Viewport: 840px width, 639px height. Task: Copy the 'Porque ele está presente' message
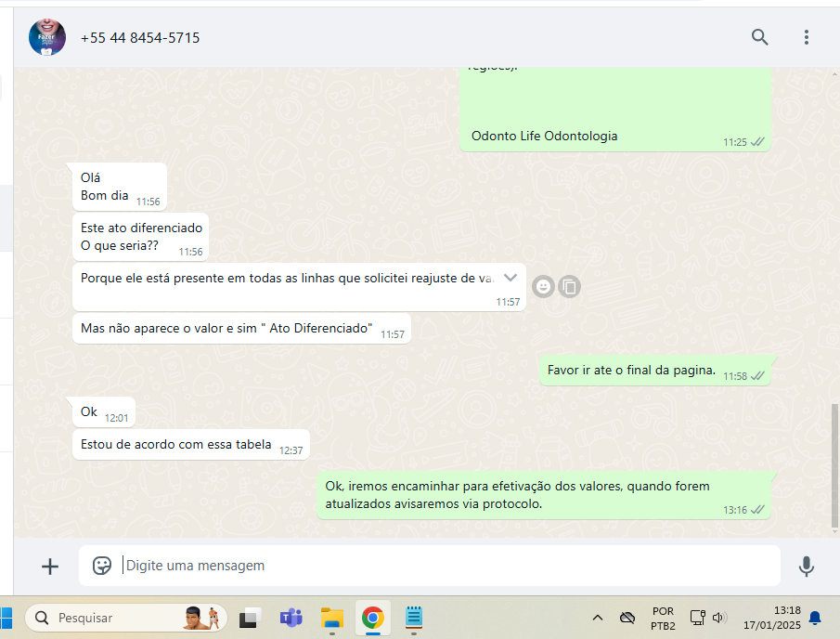point(570,287)
